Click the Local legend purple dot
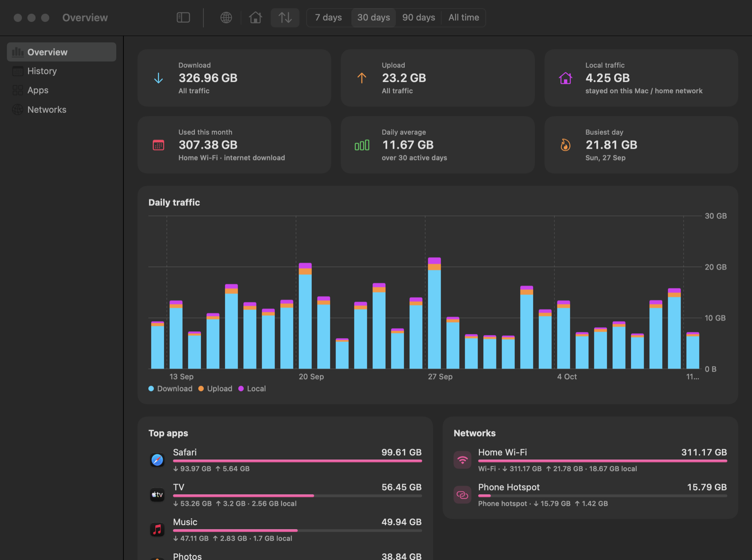The width and height of the screenshot is (752, 560). click(241, 389)
